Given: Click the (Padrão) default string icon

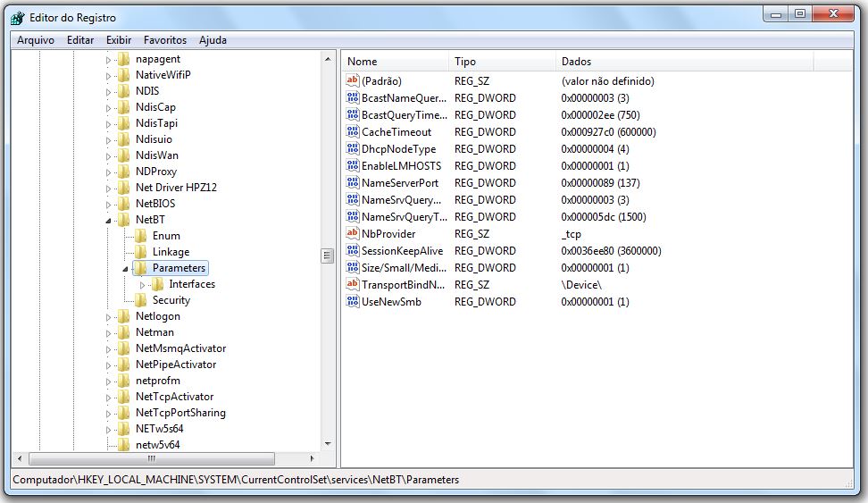Looking at the screenshot, I should click(x=352, y=81).
